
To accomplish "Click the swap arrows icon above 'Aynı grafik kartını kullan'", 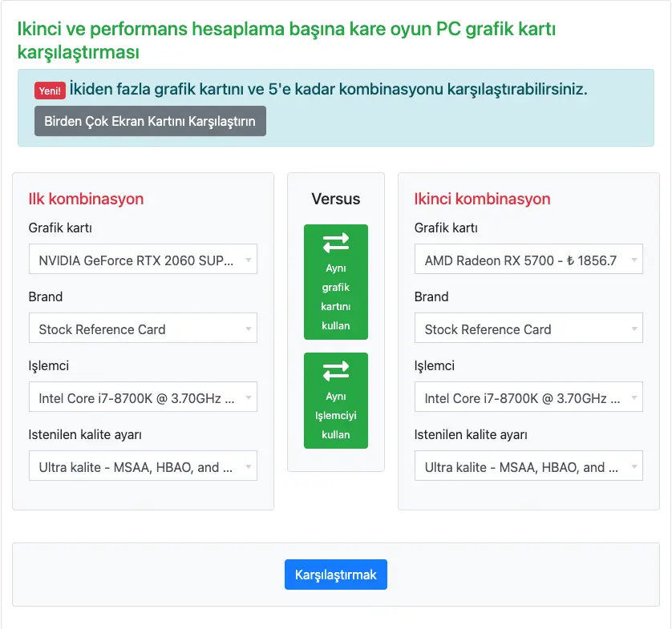I will pyautogui.click(x=335, y=243).
